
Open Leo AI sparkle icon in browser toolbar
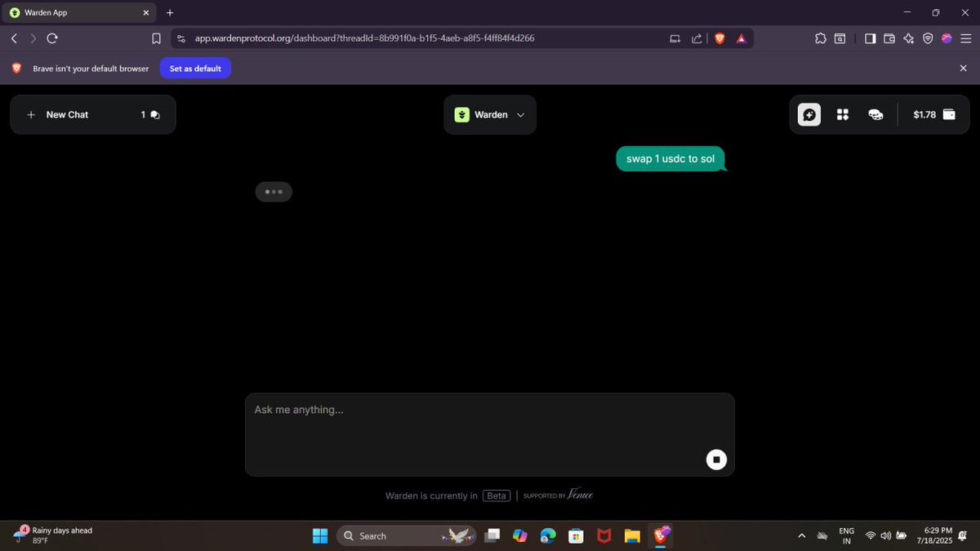point(908,38)
